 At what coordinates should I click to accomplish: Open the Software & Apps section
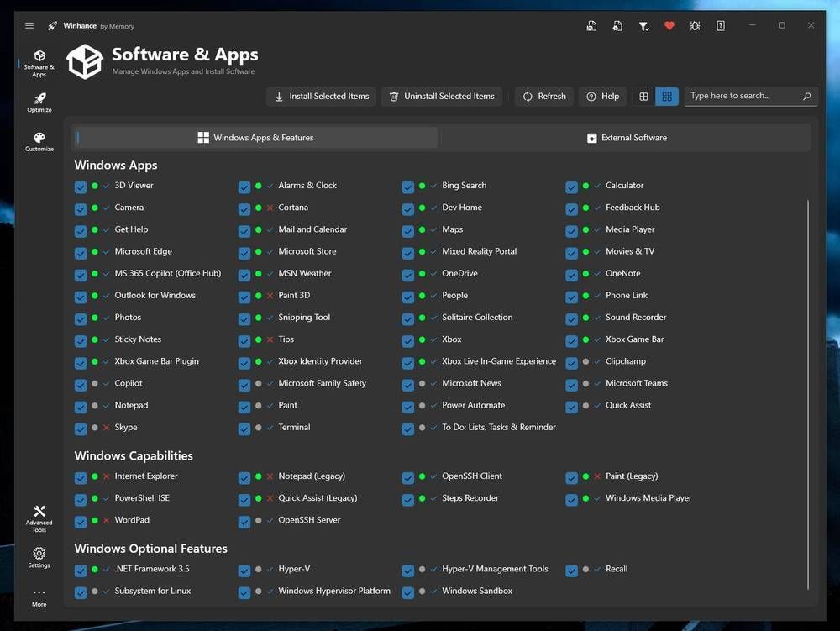point(39,60)
